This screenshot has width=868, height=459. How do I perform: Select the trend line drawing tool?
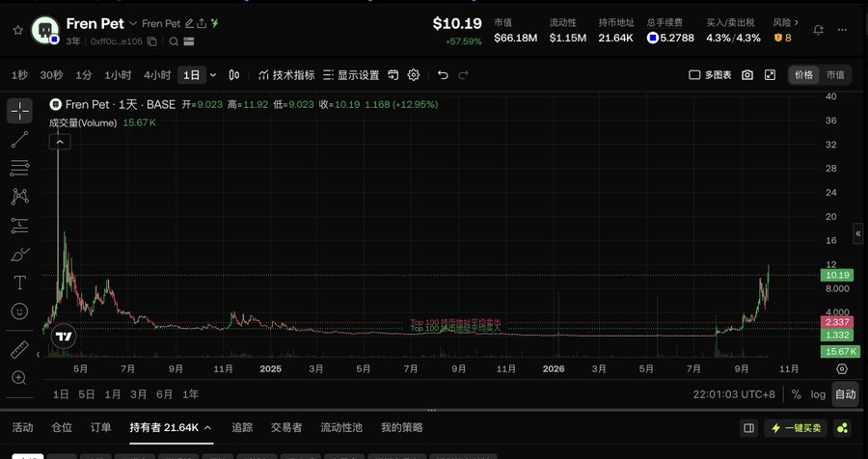19,140
